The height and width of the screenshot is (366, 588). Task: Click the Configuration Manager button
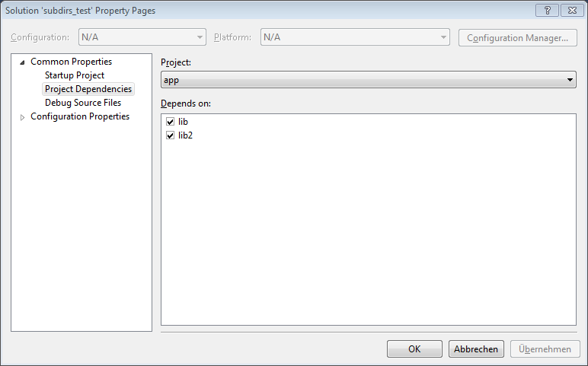pos(517,37)
